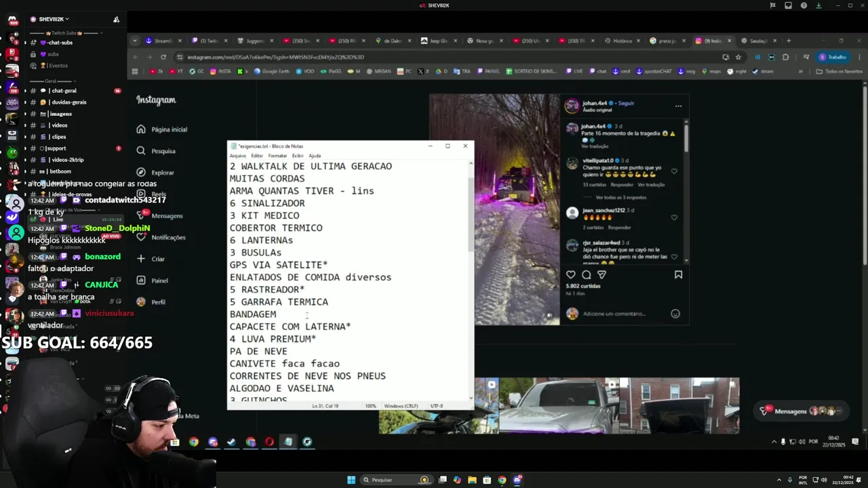Screen dimensions: 868x488
Task: Open the Editar menu in Bloco de Notas
Action: pyautogui.click(x=257, y=156)
